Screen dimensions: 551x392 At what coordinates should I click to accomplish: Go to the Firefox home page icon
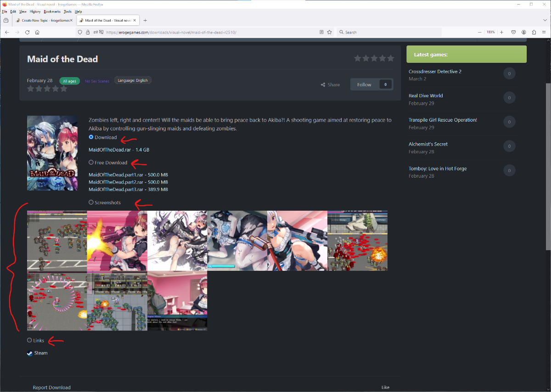click(x=37, y=32)
